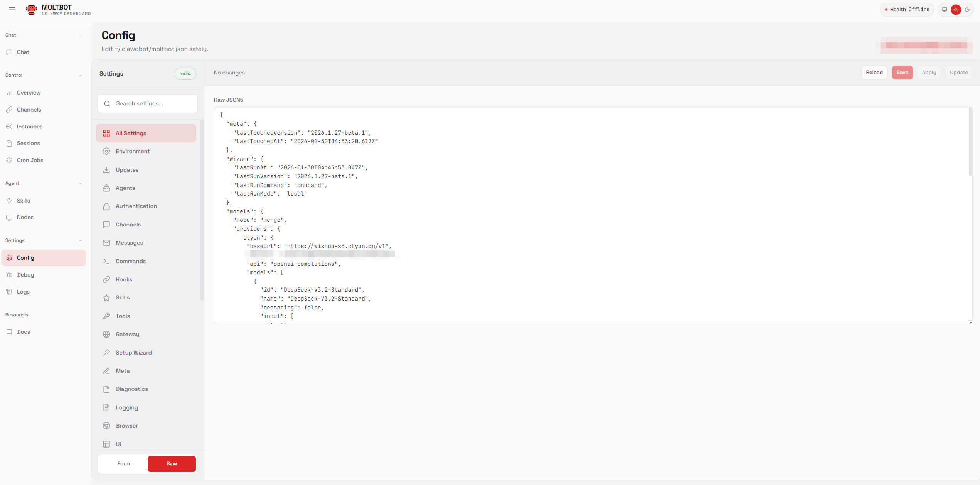Open the Debug page
The image size is (980, 485).
pyautogui.click(x=25, y=275)
